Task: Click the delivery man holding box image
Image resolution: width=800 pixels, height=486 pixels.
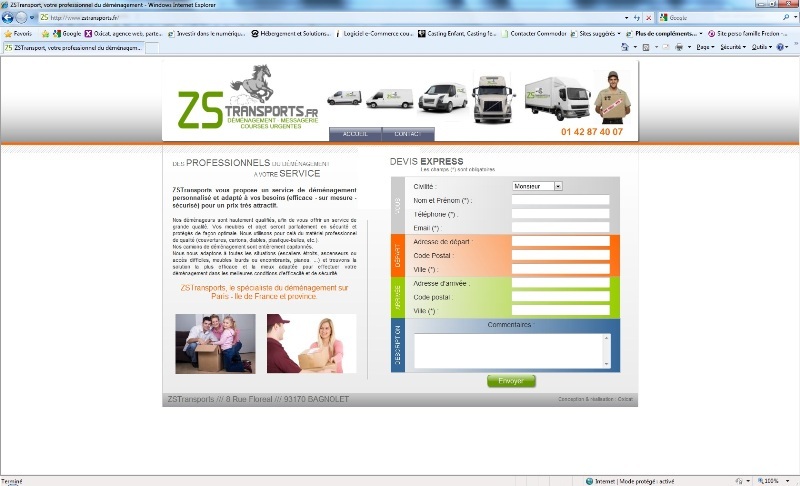Action: click(612, 97)
